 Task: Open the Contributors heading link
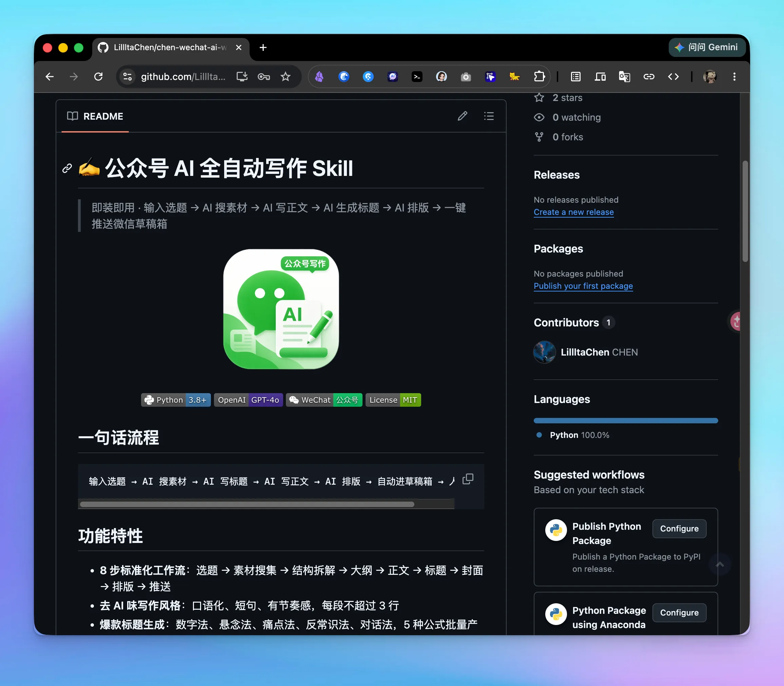pyautogui.click(x=574, y=323)
